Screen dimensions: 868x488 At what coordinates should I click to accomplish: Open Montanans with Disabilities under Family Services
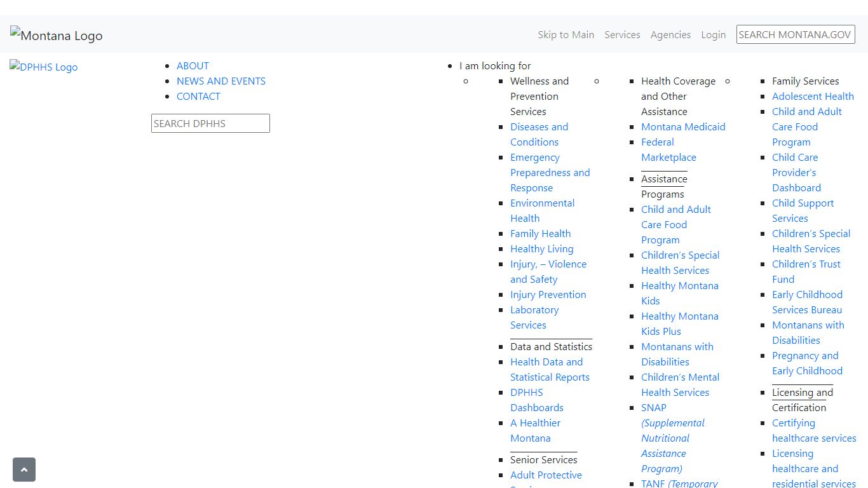click(x=808, y=332)
